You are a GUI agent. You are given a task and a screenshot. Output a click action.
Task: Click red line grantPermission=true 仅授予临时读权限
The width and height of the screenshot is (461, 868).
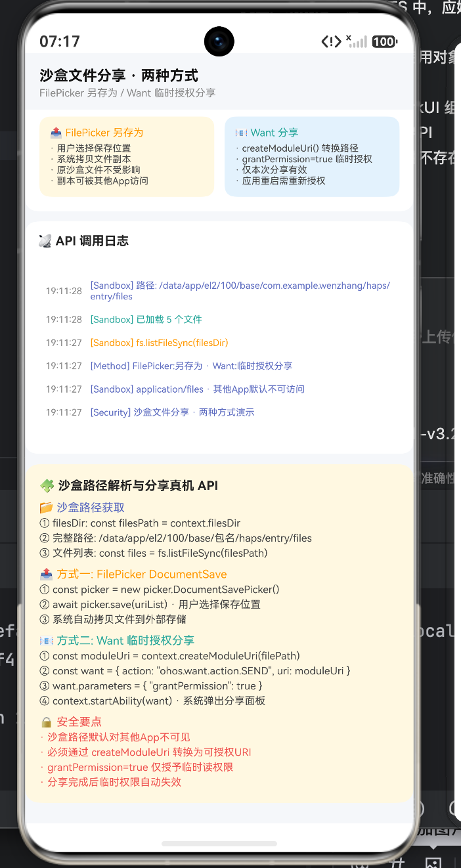pos(137,768)
